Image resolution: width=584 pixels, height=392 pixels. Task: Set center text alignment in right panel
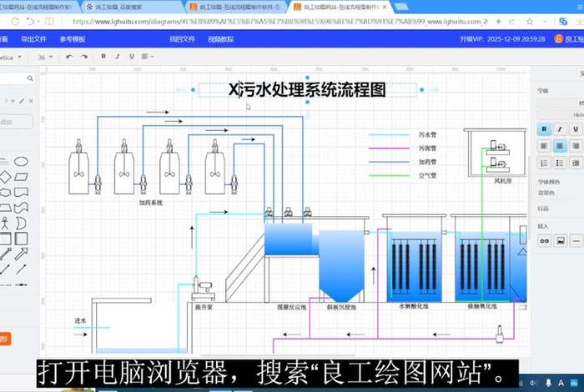(560, 146)
